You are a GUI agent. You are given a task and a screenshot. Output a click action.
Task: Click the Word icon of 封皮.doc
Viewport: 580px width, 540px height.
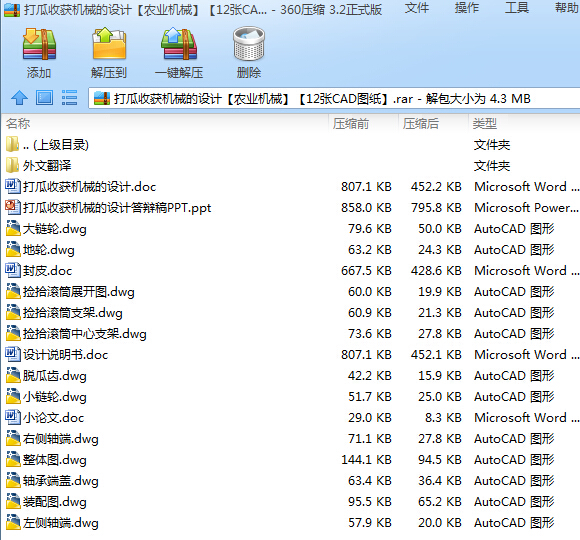[x=13, y=270]
